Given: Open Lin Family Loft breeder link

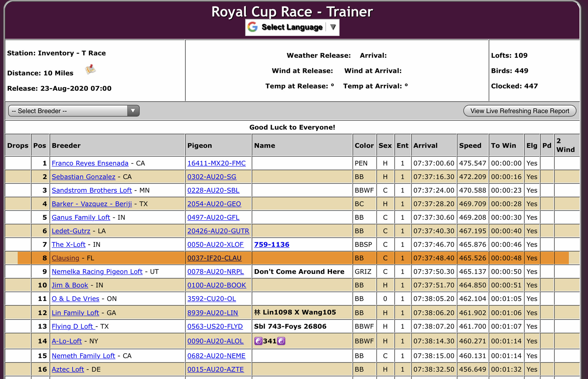Looking at the screenshot, I should click(75, 313).
